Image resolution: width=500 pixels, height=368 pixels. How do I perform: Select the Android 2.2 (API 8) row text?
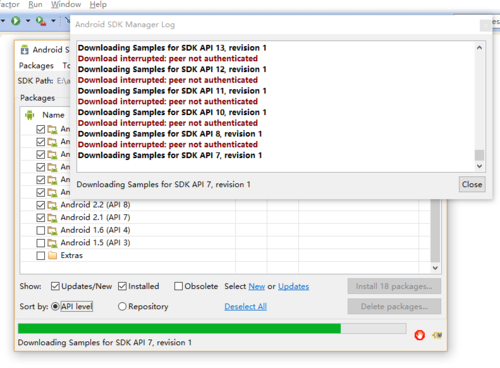tap(95, 205)
